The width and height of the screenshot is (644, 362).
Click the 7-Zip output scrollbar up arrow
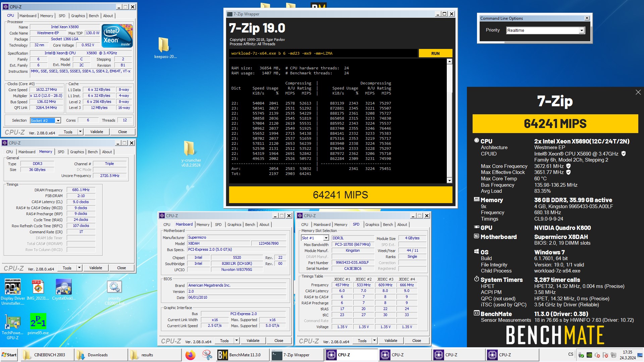(449, 61)
